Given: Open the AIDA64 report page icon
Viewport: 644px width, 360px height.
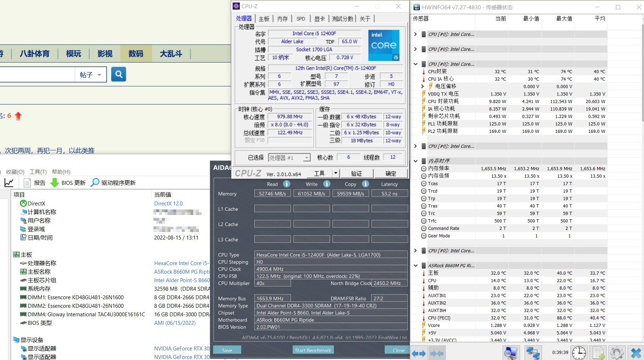Looking at the screenshot, I should (x=27, y=183).
